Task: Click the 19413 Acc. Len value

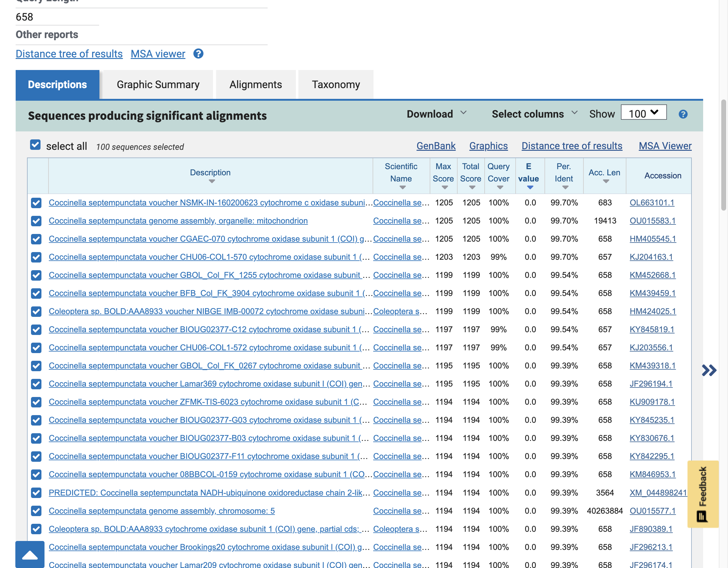Action: 605,221
